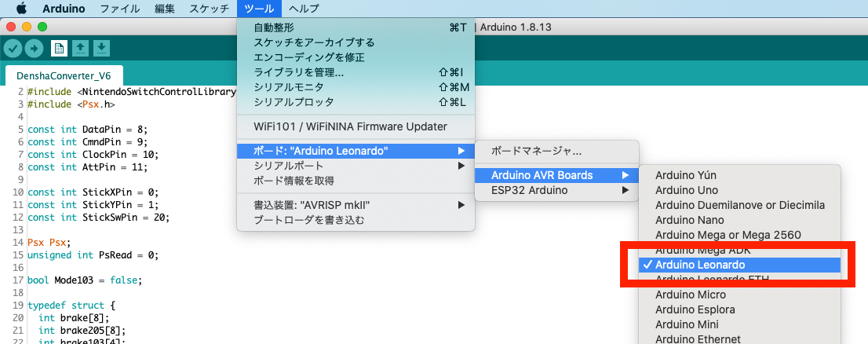Select the Arduino Nano board
The image size is (868, 344).
(x=739, y=220)
